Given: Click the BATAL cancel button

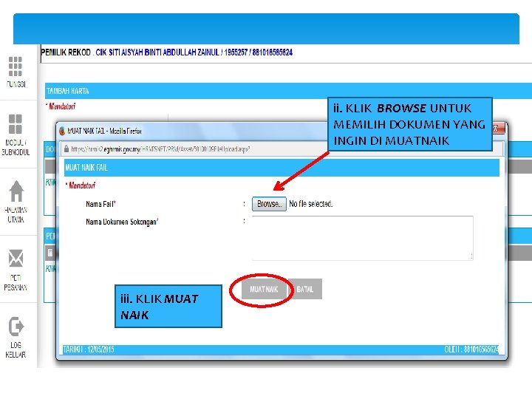Looking at the screenshot, I should [305, 289].
